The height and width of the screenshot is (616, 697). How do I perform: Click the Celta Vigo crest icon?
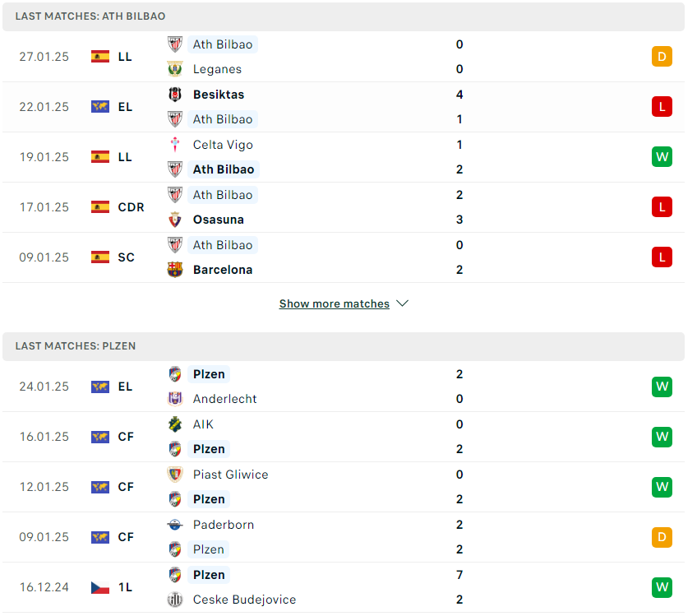click(175, 145)
